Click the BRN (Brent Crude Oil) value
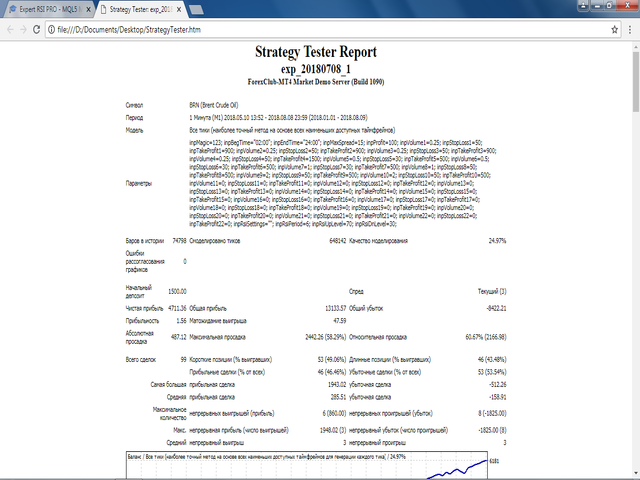The width and height of the screenshot is (640, 480). [x=213, y=105]
